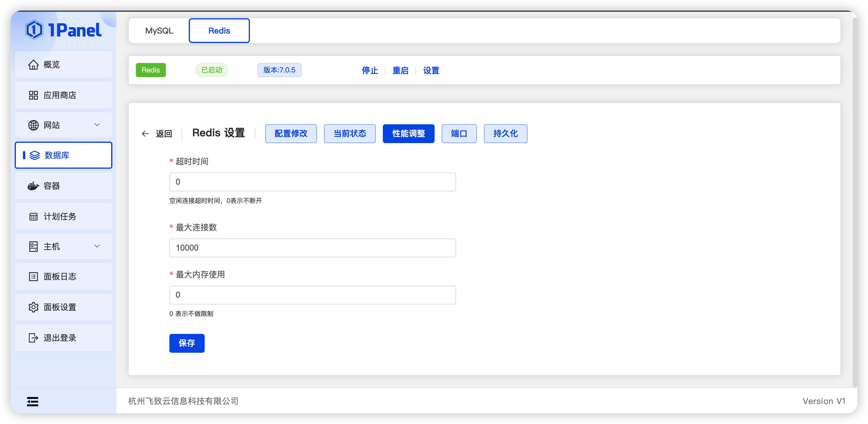Click the 退出登录 logout icon
868x424 pixels.
click(x=33, y=338)
